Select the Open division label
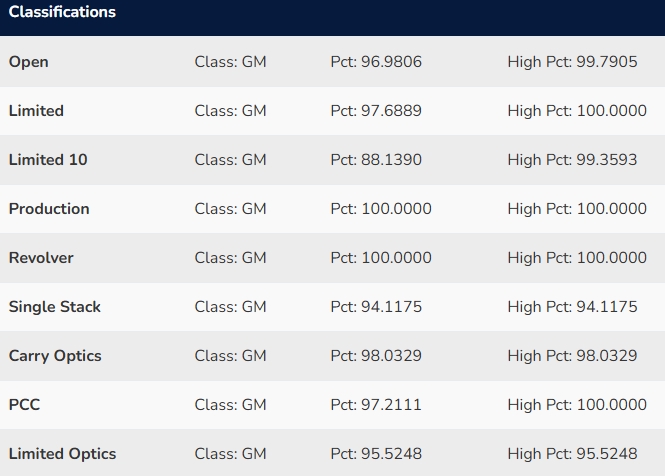665x476 pixels. click(29, 62)
